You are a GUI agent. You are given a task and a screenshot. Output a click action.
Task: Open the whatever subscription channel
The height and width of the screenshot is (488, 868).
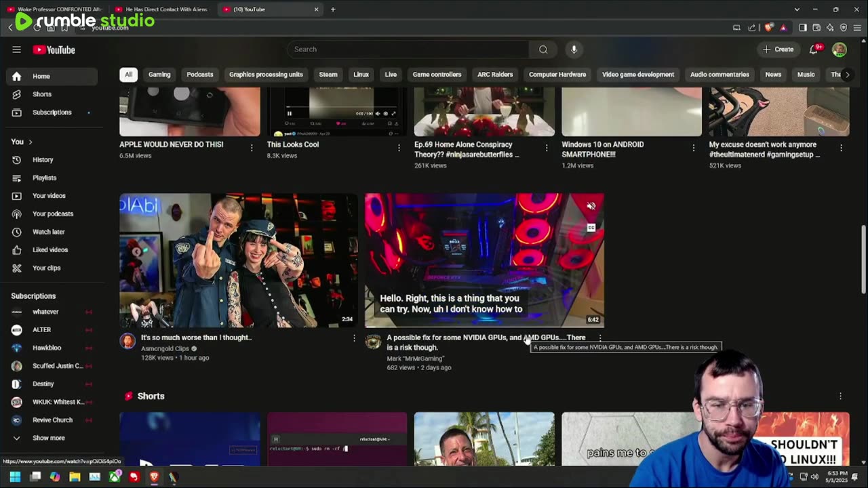pos(52,312)
